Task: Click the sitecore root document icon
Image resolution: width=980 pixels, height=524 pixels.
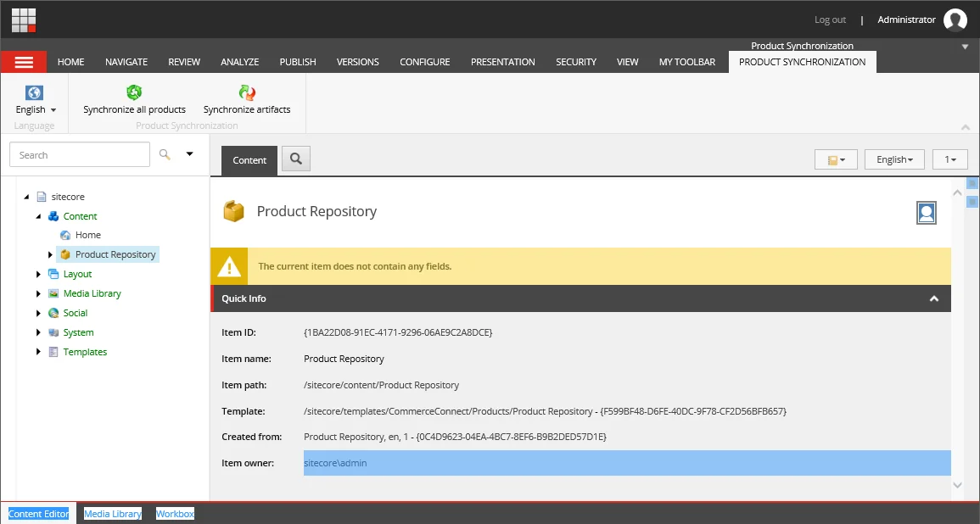Action: pos(42,197)
